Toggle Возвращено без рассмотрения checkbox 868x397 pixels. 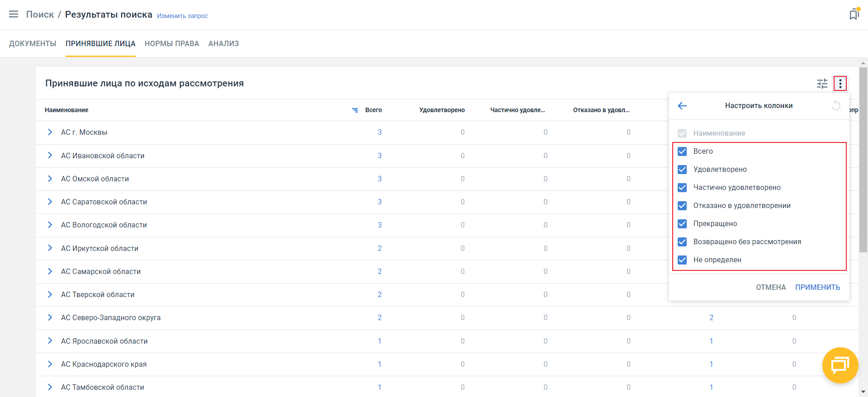point(682,242)
